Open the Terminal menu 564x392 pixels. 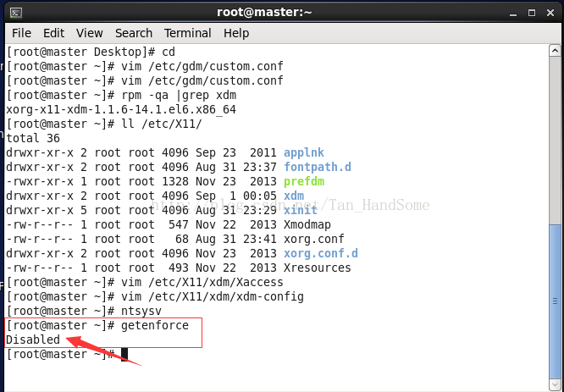coord(187,33)
